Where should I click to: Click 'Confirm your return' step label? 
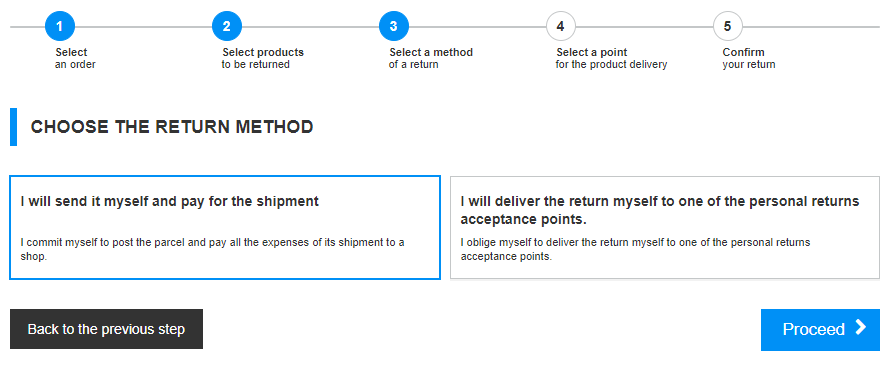click(x=749, y=58)
